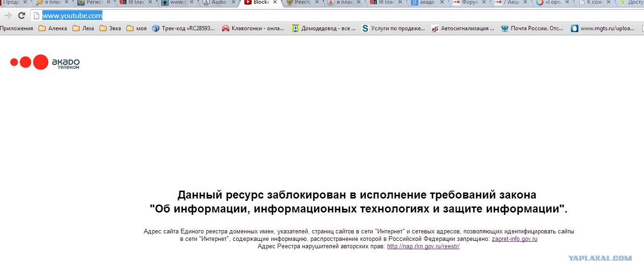Open the Клавогонки bookmark
The image size is (644, 272).
click(253, 28)
